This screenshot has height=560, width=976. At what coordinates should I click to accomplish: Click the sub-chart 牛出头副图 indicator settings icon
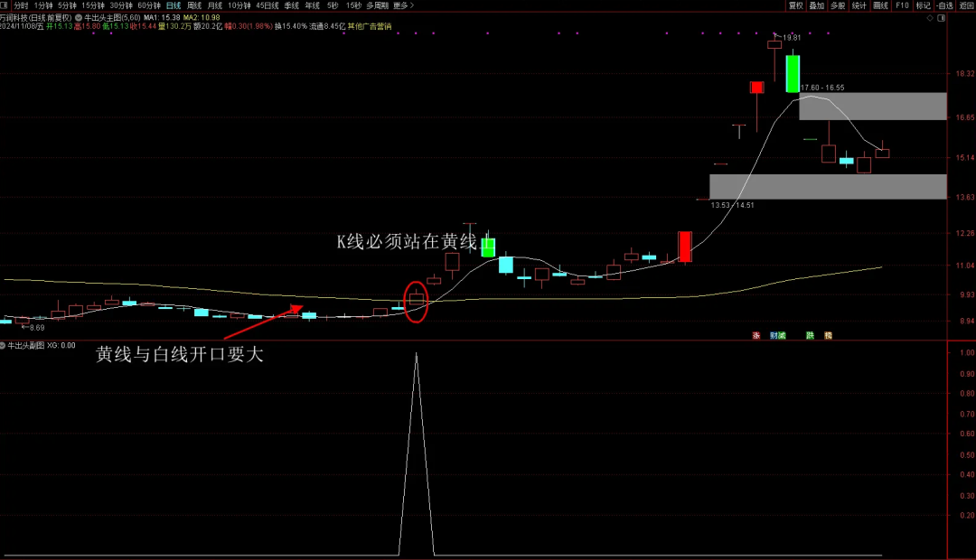pos(4,345)
